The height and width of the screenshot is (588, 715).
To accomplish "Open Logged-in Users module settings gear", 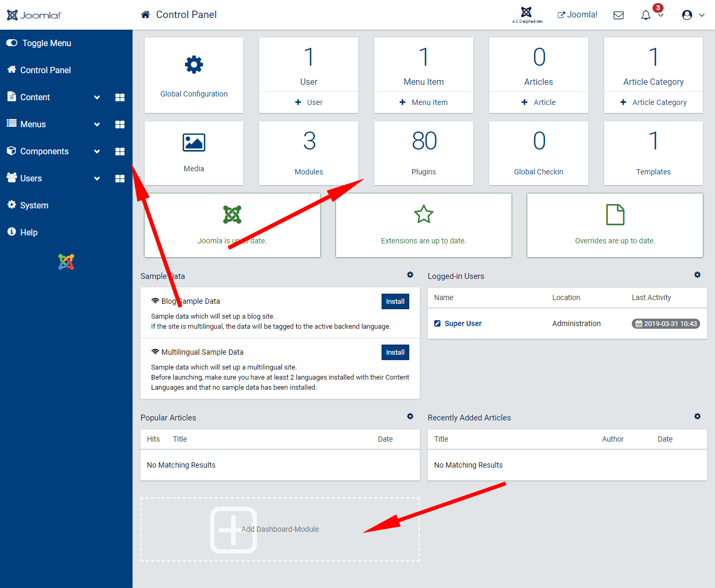I will click(x=698, y=275).
